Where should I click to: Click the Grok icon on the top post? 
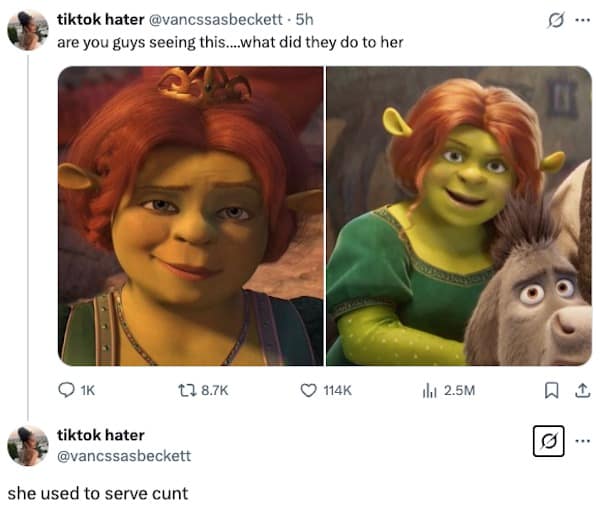(x=551, y=19)
